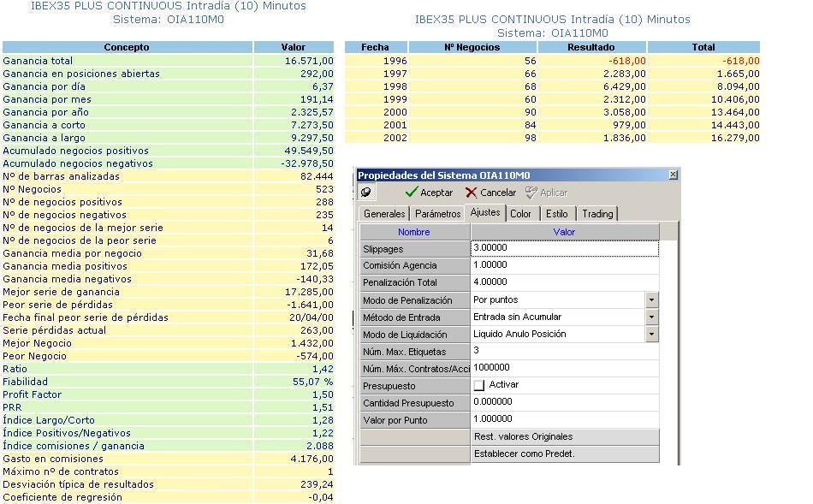Screen dimensions: 813x504
Task: Apply settings with the Aplicar button
Action: 546,193
